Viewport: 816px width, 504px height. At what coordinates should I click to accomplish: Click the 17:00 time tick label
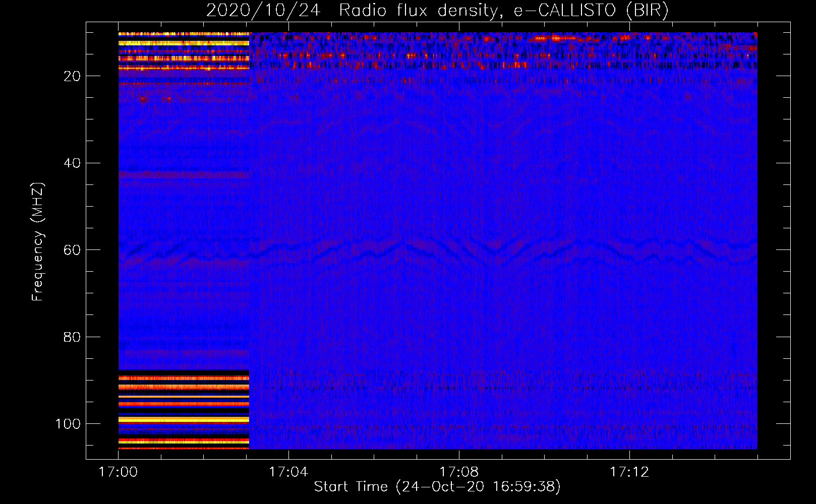(118, 472)
